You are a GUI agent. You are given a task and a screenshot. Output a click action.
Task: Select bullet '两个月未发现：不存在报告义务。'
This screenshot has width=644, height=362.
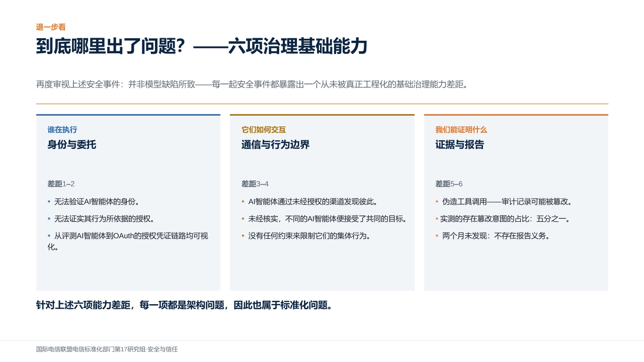tap(493, 236)
